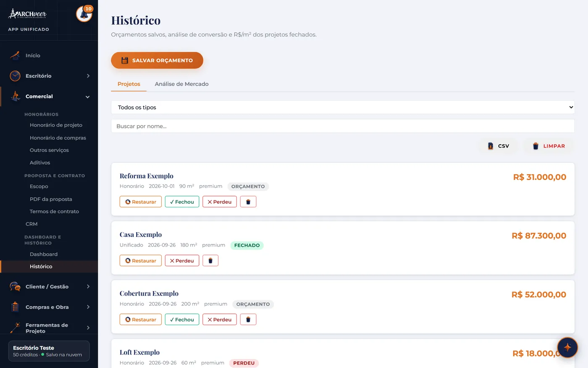Viewport: 588px width, 368px height.
Task: Mark Reforma Exemplo as Perdeu
Action: pos(220,202)
